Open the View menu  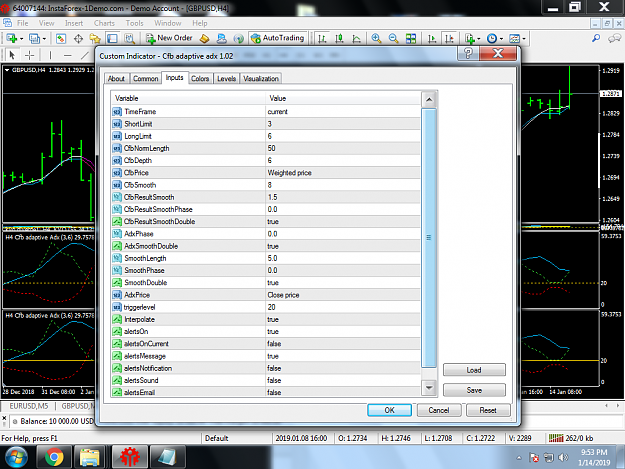(47, 23)
